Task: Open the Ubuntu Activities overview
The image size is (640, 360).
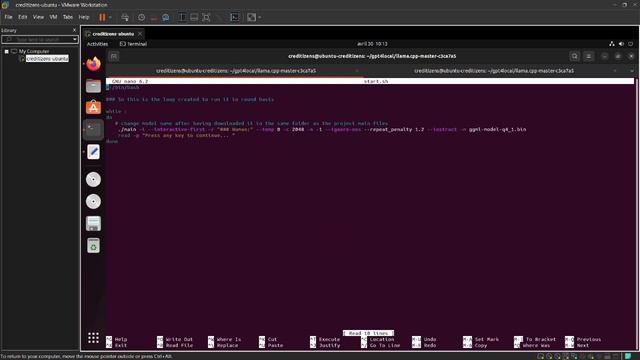Action: 97,44
